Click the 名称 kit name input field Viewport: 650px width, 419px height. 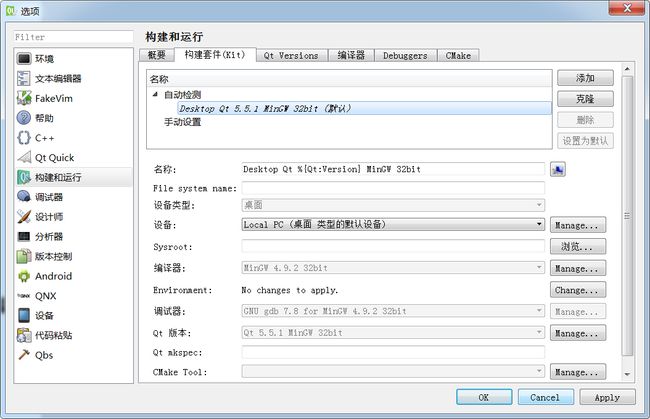(x=393, y=169)
